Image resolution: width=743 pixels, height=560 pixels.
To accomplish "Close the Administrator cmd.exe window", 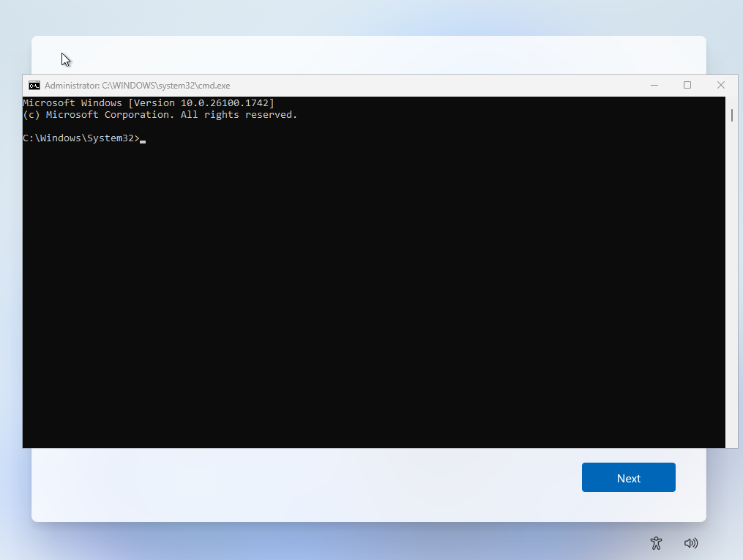I will (721, 86).
